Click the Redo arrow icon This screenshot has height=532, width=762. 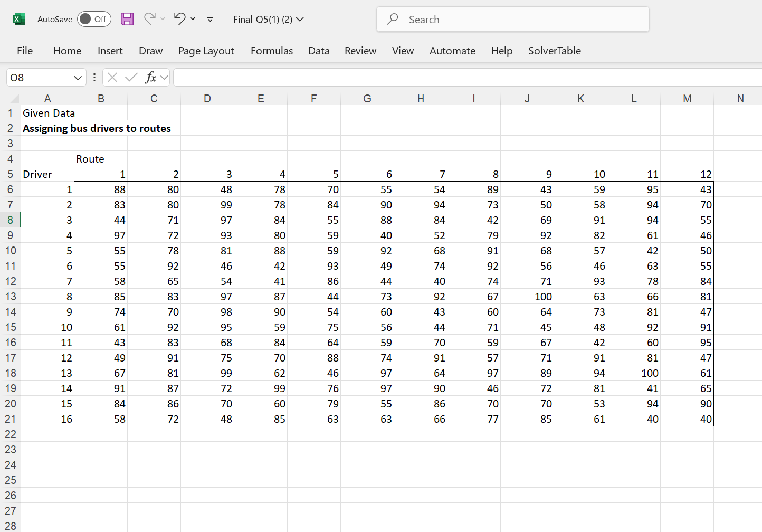tap(150, 19)
